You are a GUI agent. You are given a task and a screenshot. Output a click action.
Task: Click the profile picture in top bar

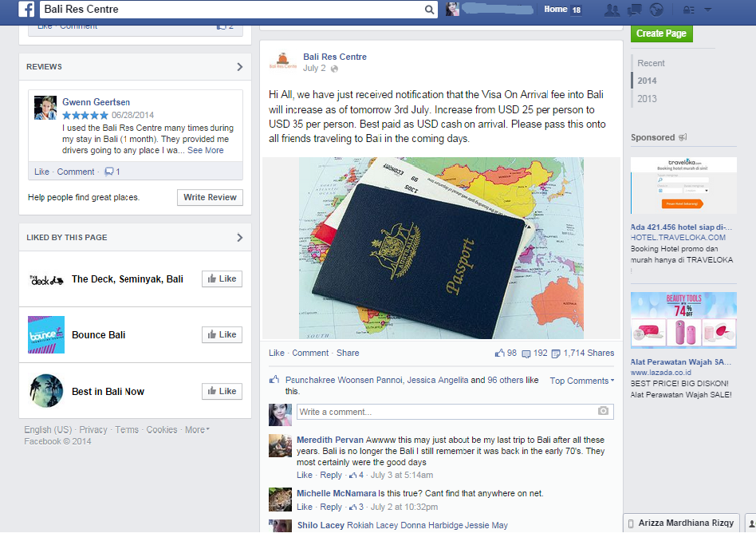pos(452,9)
